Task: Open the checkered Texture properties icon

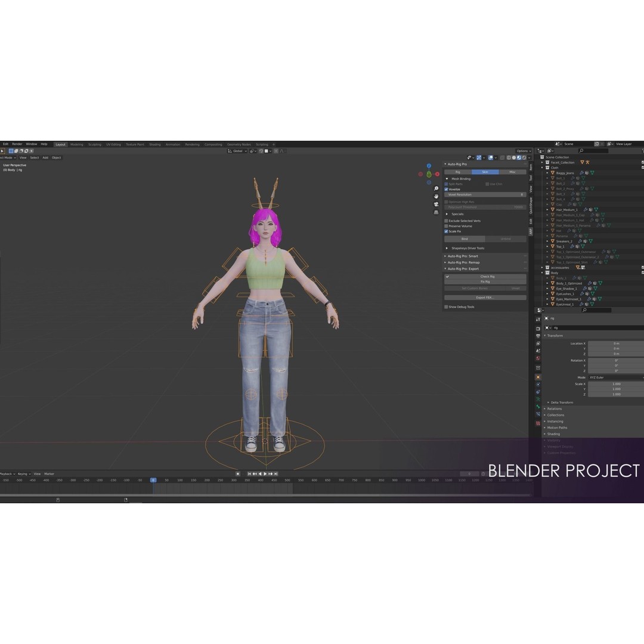Action: click(x=538, y=423)
